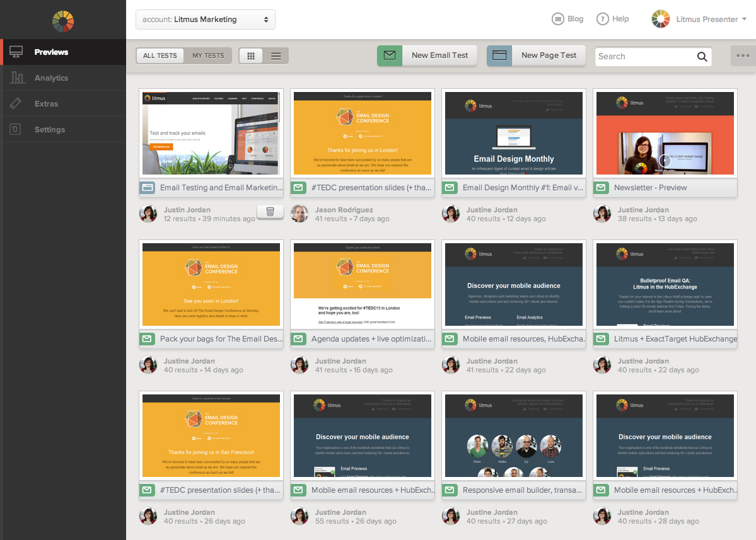Open the London #TEDC presentation slides thumbnail
The width and height of the screenshot is (756, 540).
point(363,134)
